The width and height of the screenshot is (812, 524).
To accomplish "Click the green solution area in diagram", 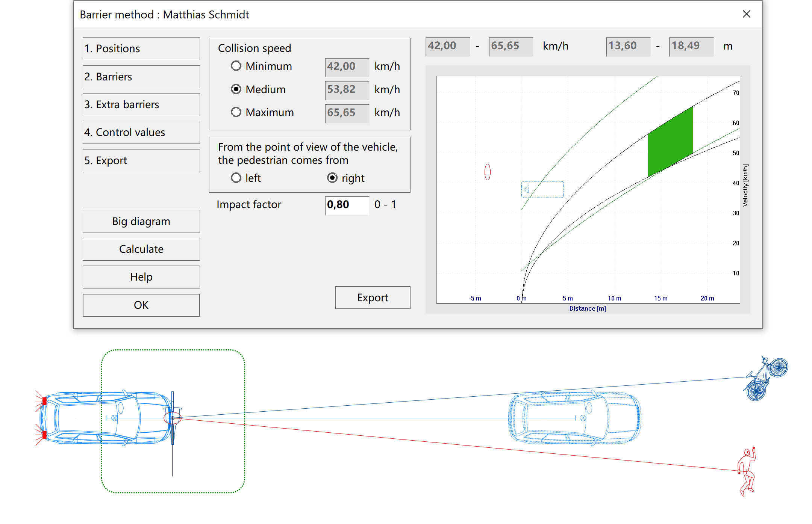I will pyautogui.click(x=670, y=142).
